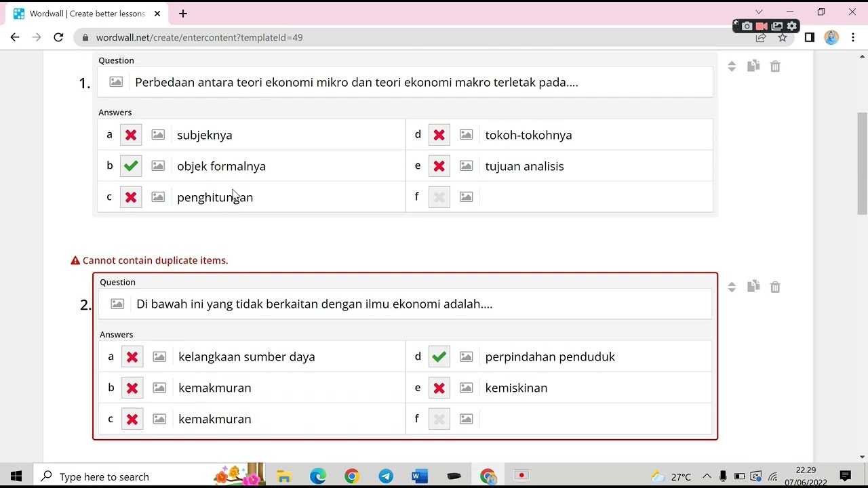Toggle correctness of 'penghitungan'

coord(131,197)
